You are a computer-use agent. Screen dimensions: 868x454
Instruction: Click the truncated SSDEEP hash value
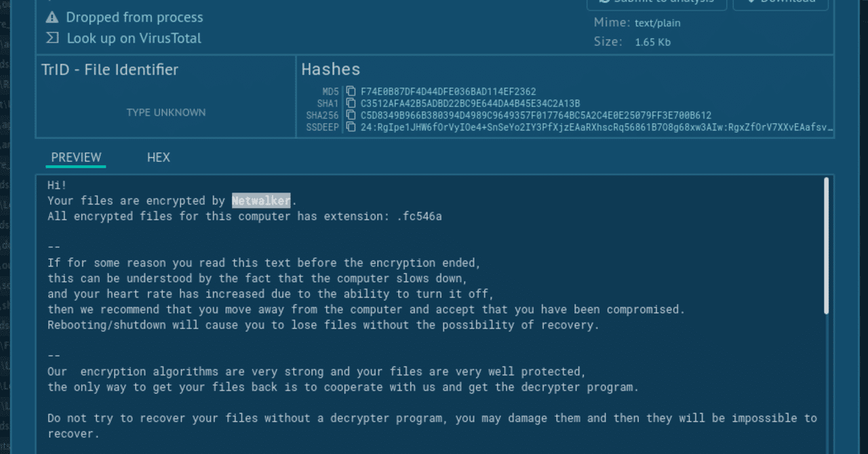point(597,127)
